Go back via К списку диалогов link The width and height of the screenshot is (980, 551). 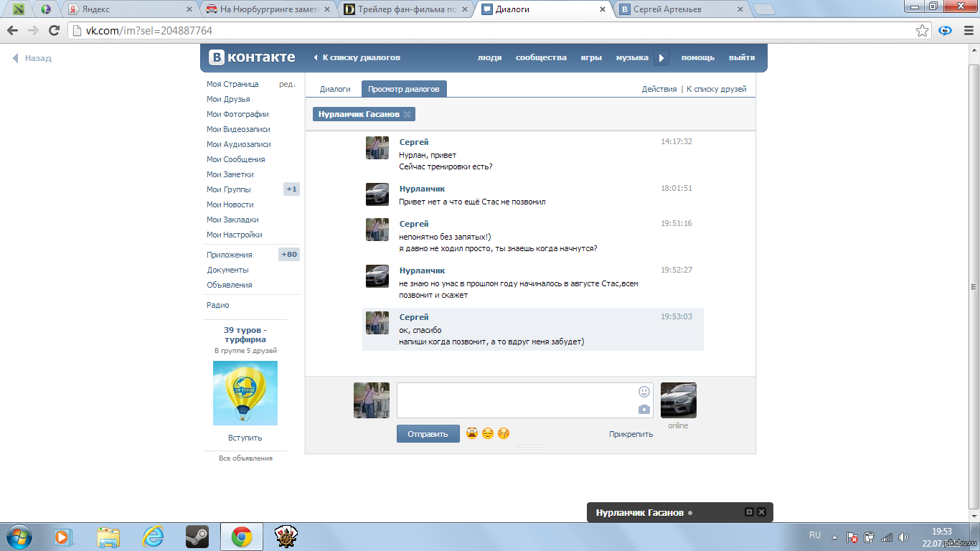pos(361,57)
